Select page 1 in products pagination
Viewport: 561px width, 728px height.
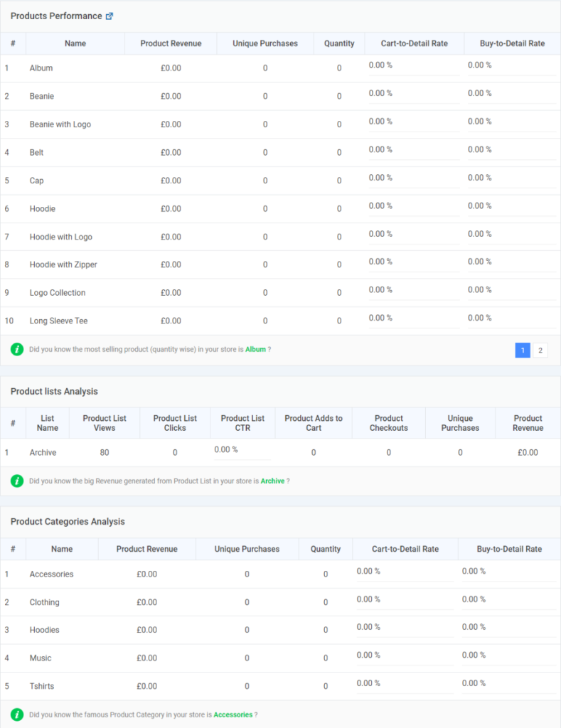[x=523, y=350]
